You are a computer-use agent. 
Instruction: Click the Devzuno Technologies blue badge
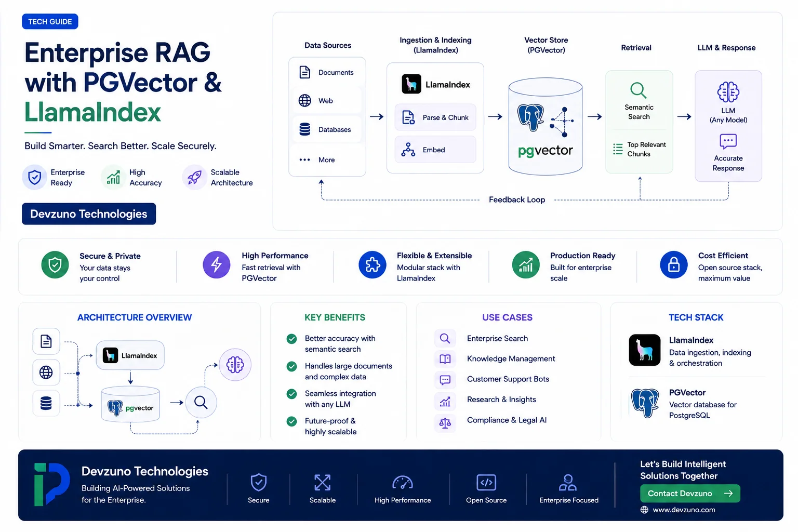click(x=89, y=214)
